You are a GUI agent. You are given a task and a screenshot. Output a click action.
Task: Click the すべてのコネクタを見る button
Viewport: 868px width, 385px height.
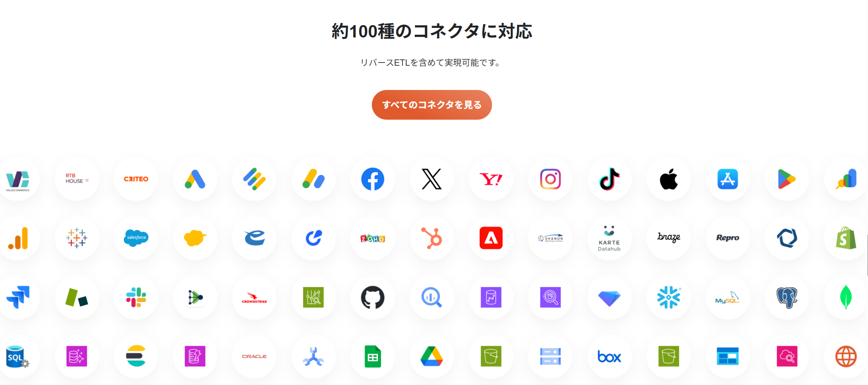[x=432, y=105]
